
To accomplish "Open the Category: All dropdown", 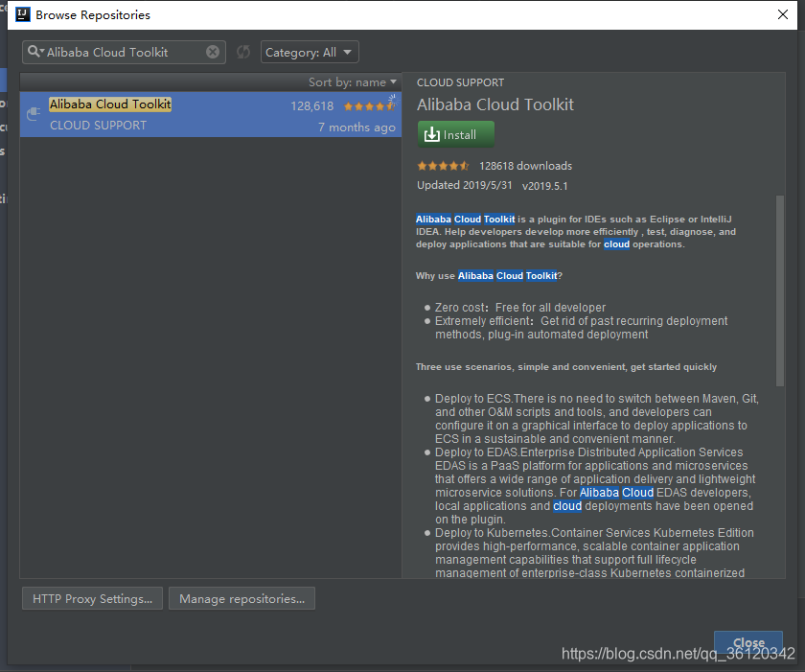I will 309,52.
